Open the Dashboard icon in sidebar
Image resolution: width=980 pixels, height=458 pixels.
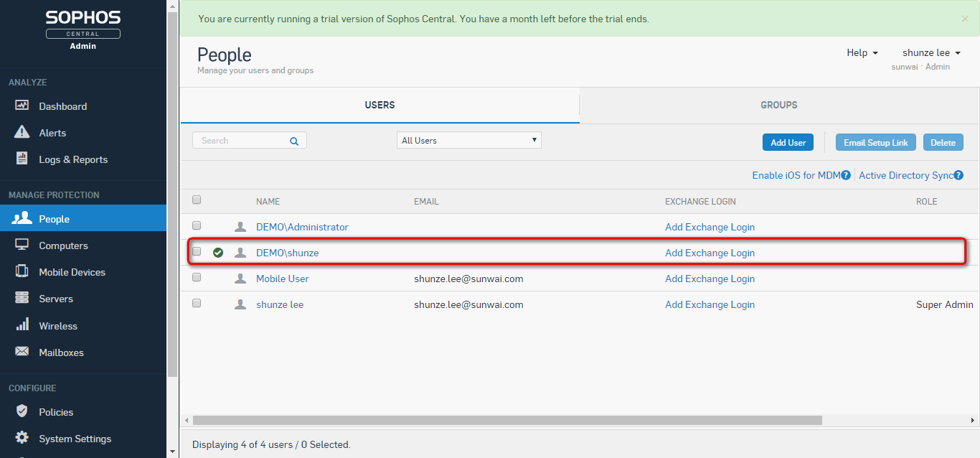click(22, 106)
